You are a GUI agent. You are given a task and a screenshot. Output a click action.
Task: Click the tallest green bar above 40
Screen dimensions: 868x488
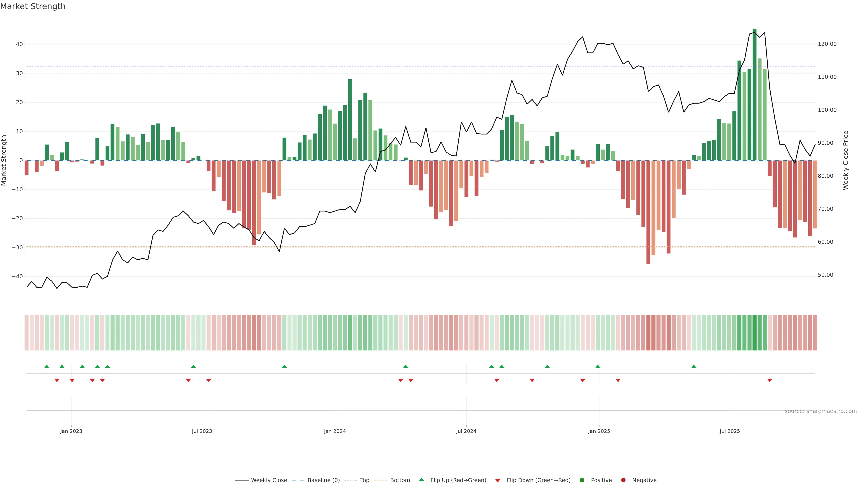coord(755,94)
